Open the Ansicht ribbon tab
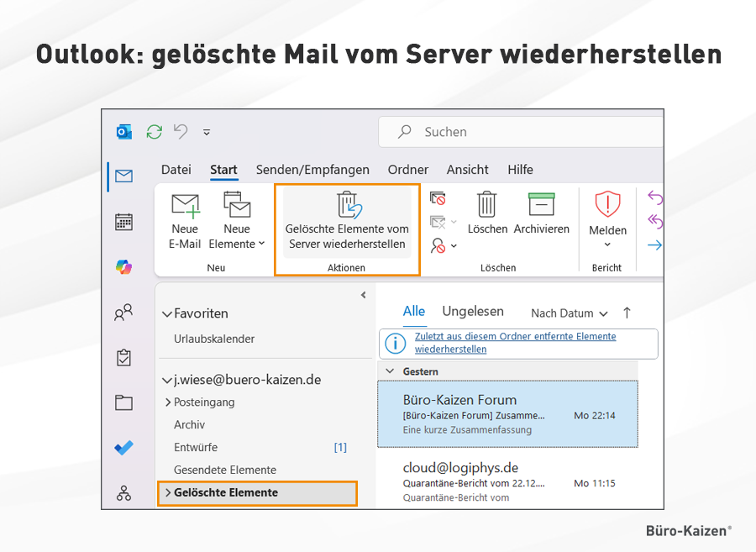The width and height of the screenshot is (756, 552). 468,170
